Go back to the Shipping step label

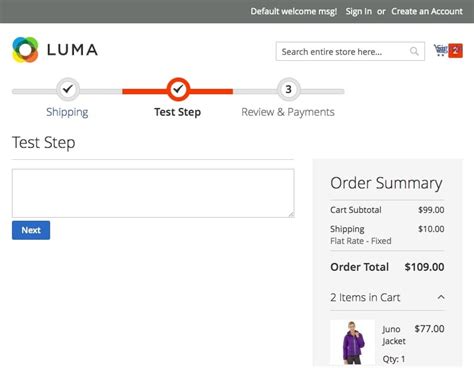point(67,112)
